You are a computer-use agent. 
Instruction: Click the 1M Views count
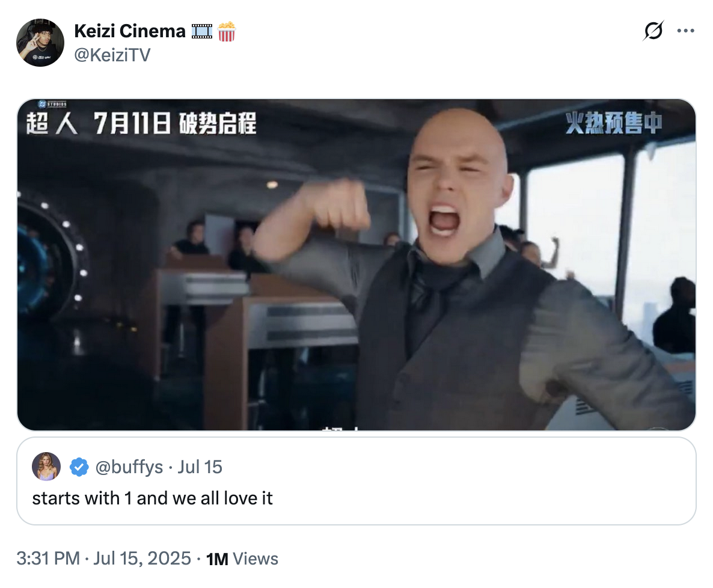click(242, 559)
